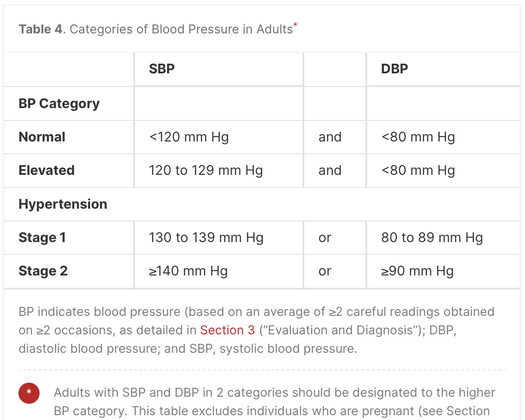The width and height of the screenshot is (525, 420).
Task: Click the Hypertension section row
Action: coord(262,204)
